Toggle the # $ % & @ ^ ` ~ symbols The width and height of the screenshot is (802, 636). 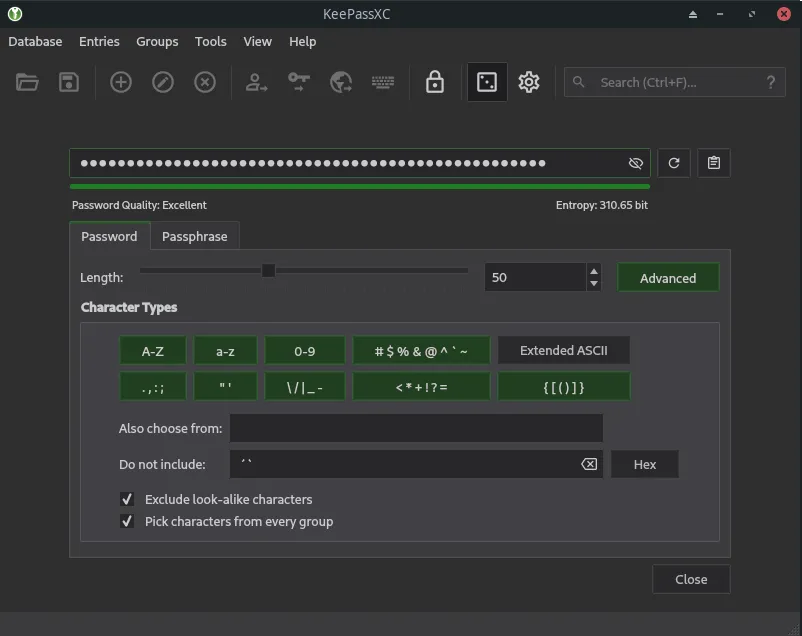(x=421, y=351)
